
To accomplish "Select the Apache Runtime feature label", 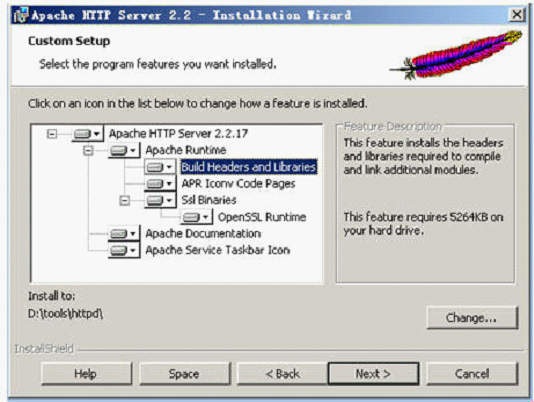I will click(x=186, y=150).
